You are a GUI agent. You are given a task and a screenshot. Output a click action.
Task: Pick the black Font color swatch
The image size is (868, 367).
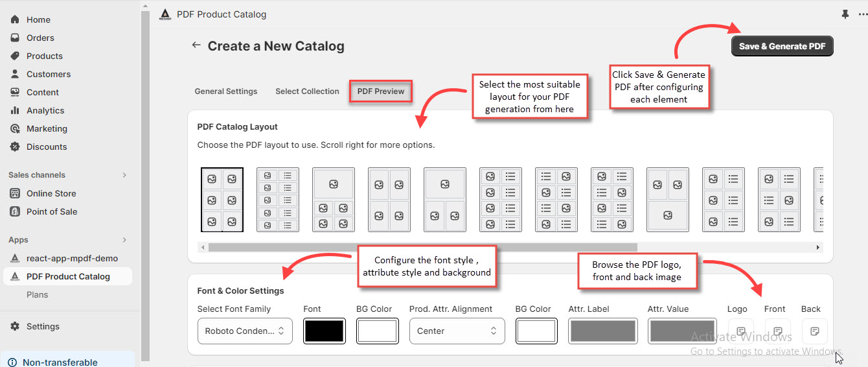point(324,331)
